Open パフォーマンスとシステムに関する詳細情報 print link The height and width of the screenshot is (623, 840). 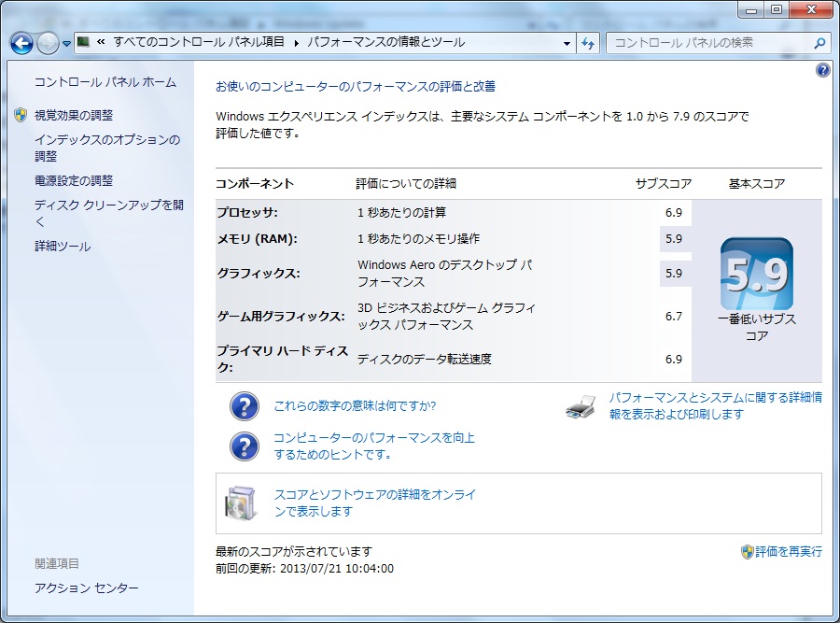[715, 406]
